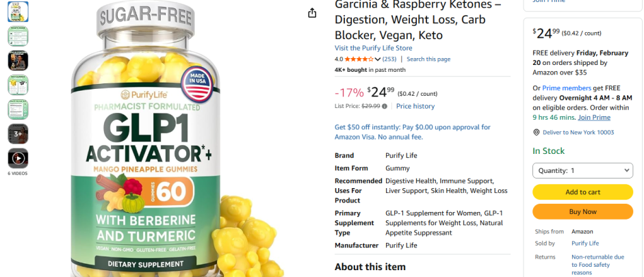Image resolution: width=644 pixels, height=277 pixels.
Task: Open the 253 ratings link
Action: coord(389,60)
